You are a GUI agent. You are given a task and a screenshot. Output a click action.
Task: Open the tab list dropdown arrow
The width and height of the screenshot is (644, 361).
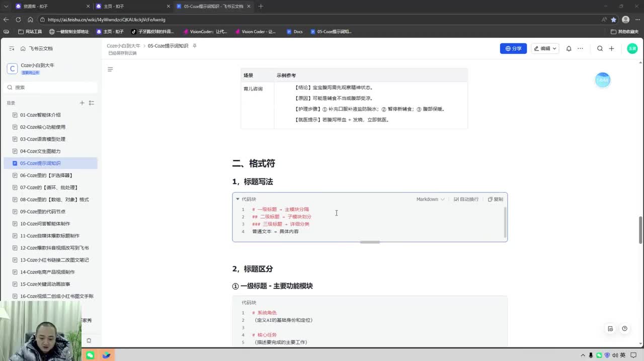[6, 6]
